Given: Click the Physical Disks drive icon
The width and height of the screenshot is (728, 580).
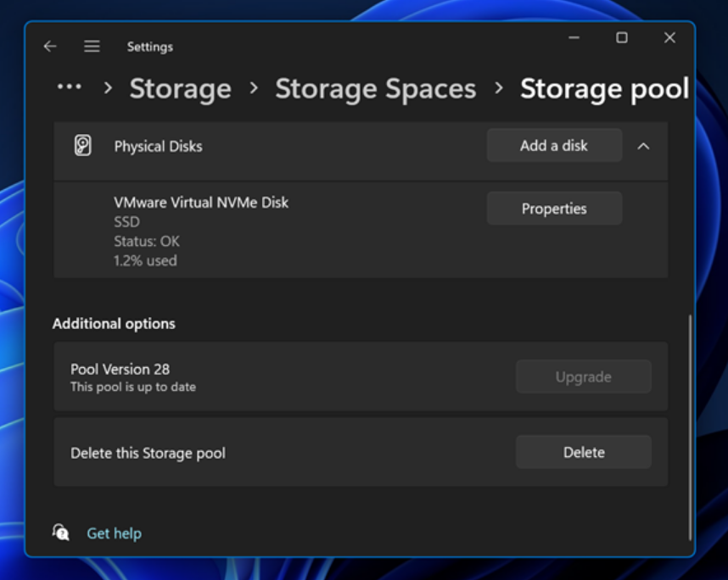Looking at the screenshot, I should [82, 146].
